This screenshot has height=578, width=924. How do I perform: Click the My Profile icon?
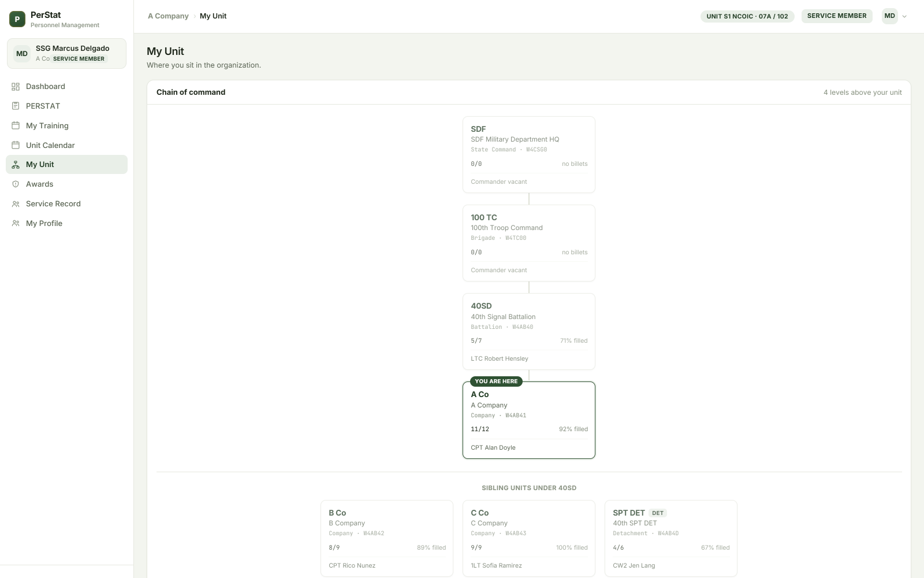tap(16, 223)
